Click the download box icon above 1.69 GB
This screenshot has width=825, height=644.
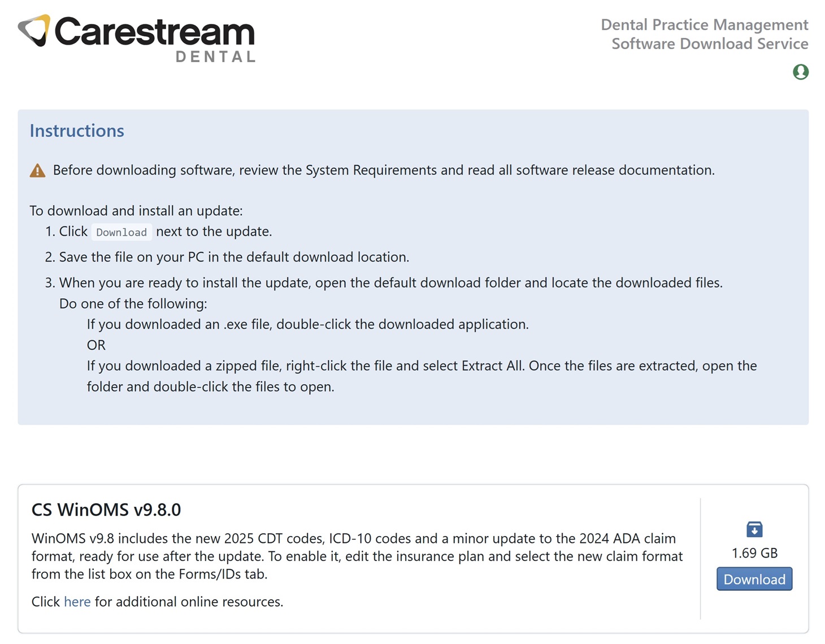754,529
